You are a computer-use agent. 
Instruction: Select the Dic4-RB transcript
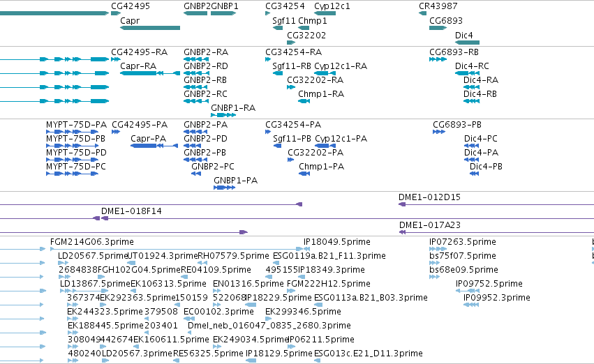pos(472,101)
